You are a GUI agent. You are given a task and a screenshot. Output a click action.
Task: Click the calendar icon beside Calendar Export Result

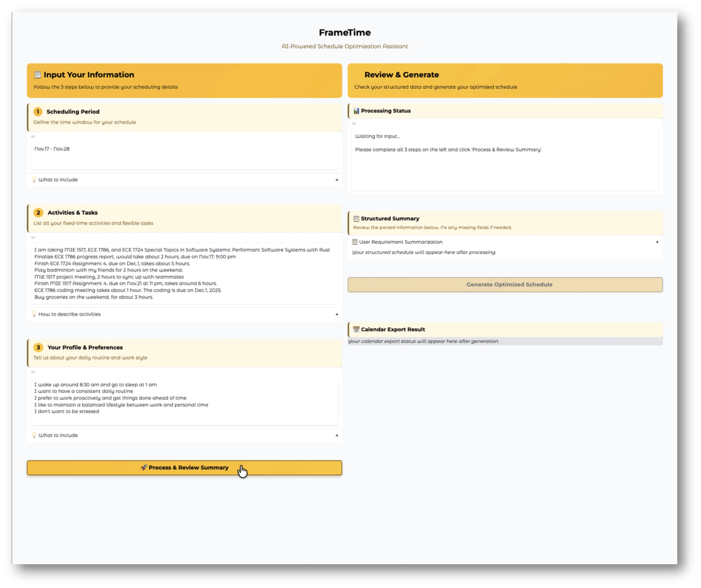(356, 330)
